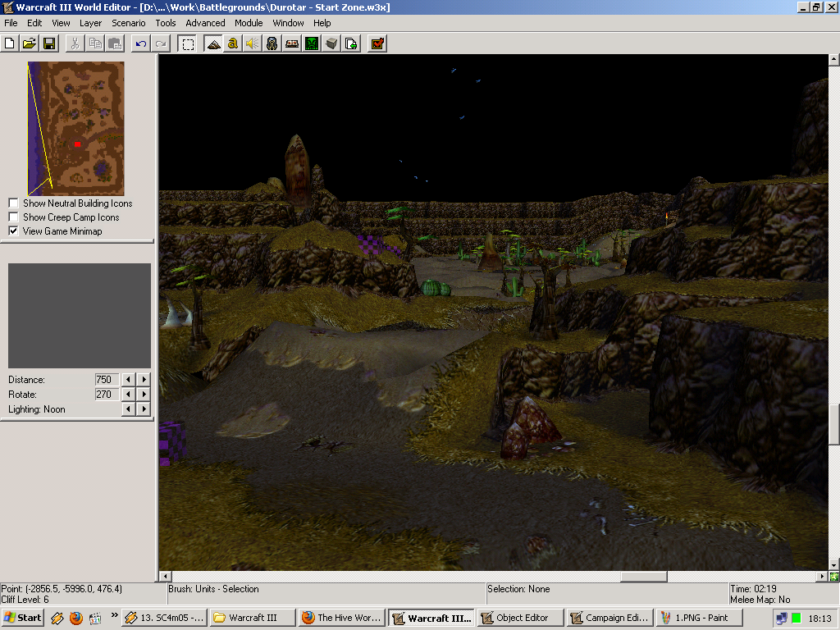The height and width of the screenshot is (630, 840).
Task: Click the viewport scroll left arrow
Action: tap(165, 577)
